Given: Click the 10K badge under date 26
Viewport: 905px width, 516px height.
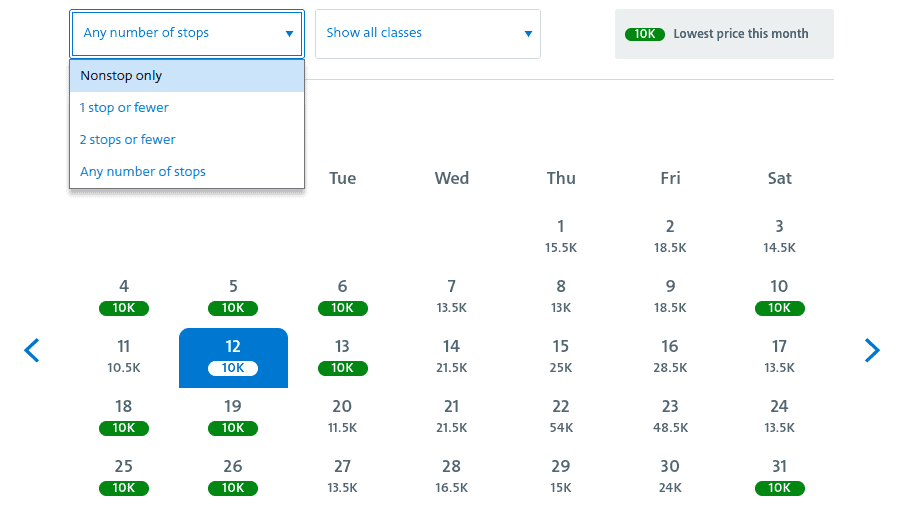Looking at the screenshot, I should [x=233, y=488].
